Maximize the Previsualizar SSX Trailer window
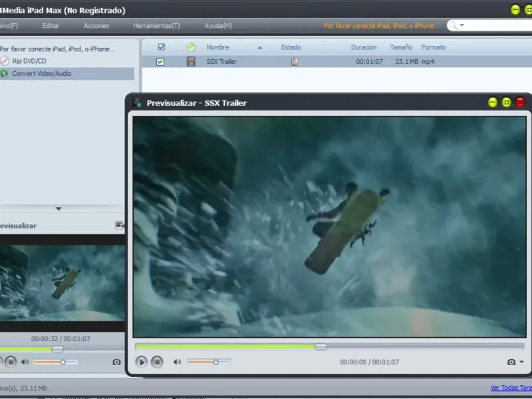532x399 pixels. (x=506, y=102)
